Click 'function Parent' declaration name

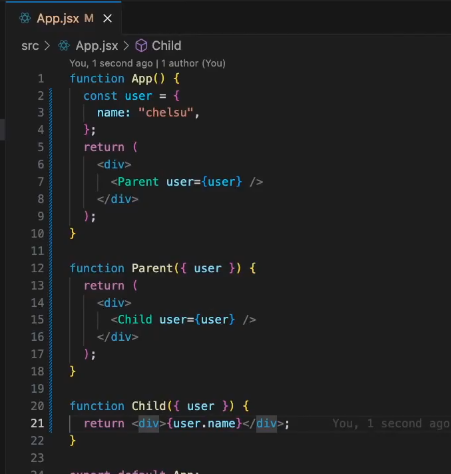(x=152, y=268)
